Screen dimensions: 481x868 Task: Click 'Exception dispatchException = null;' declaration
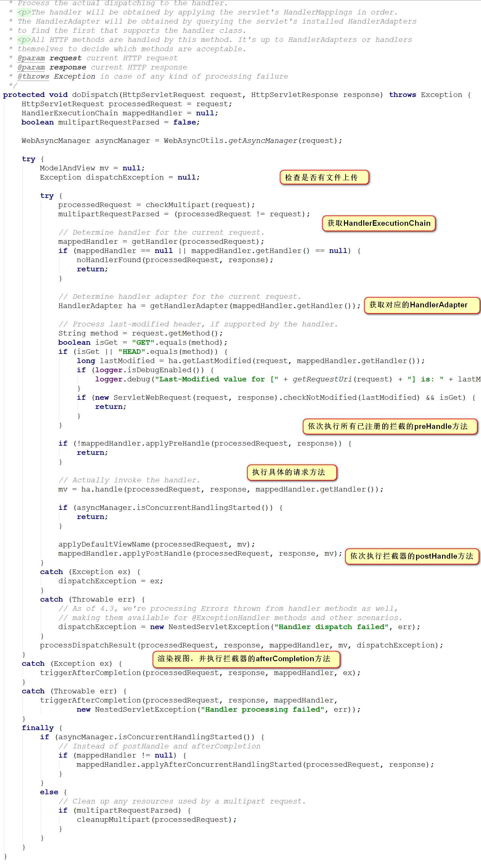point(120,177)
